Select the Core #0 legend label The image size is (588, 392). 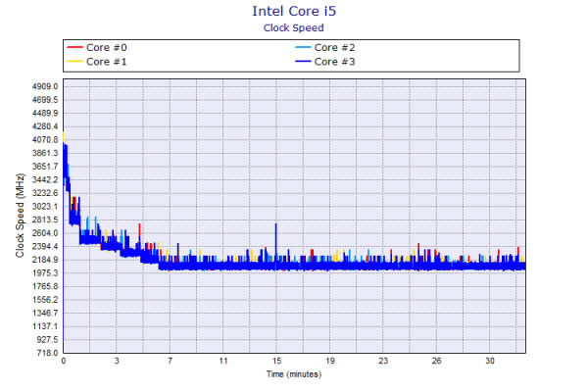[107, 48]
